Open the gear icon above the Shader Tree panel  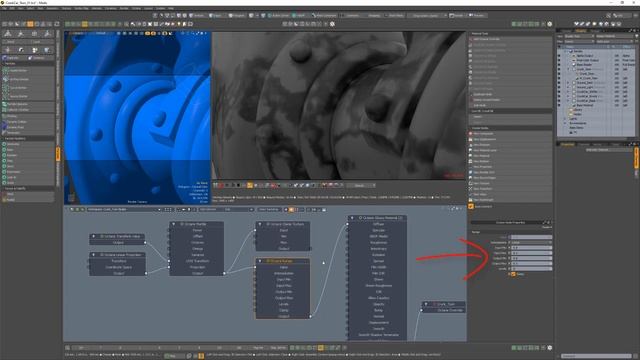point(550,24)
